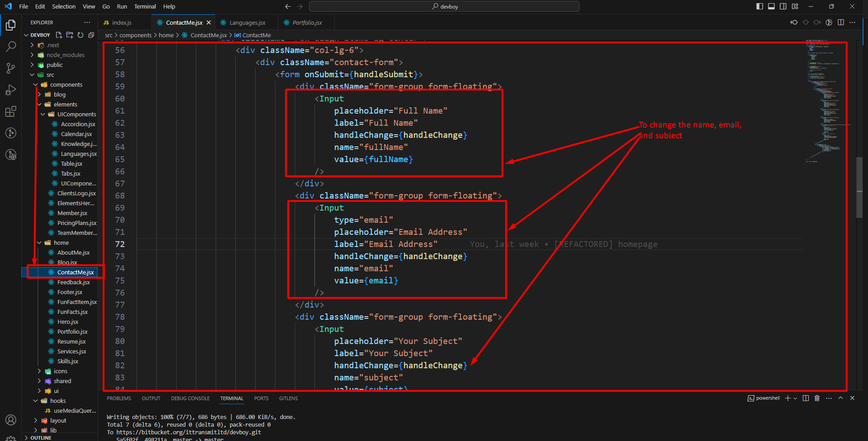
Task: Toggle the secondary side bar
Action: (x=783, y=6)
